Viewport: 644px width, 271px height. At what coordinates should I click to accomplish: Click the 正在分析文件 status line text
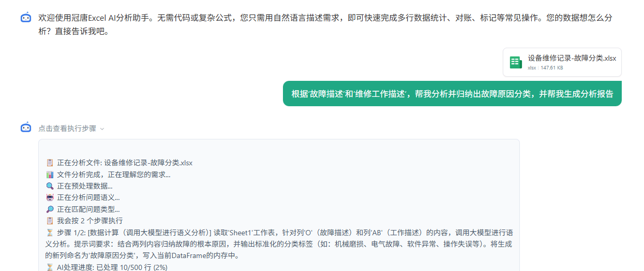coord(124,163)
